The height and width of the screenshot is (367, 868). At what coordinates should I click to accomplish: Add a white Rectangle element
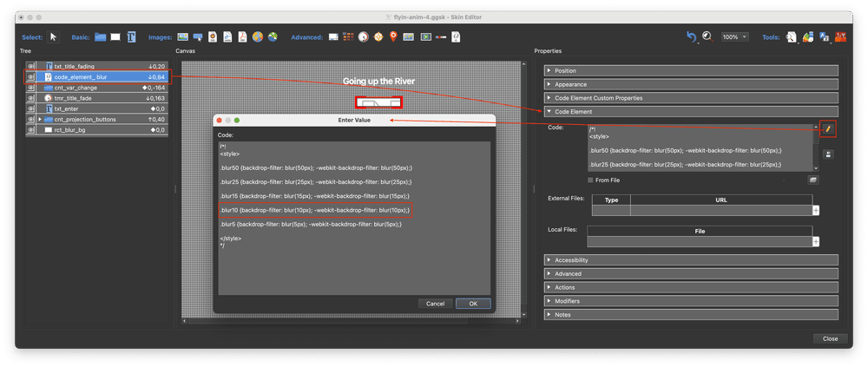coord(115,37)
